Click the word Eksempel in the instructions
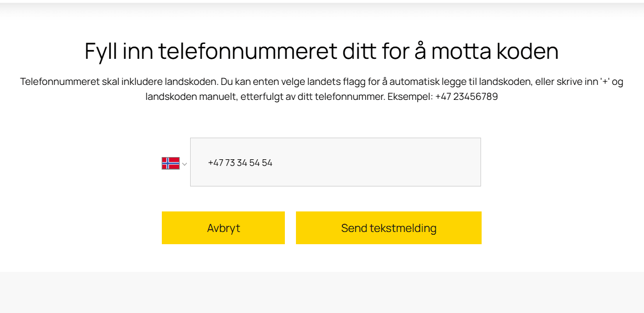 (410, 97)
